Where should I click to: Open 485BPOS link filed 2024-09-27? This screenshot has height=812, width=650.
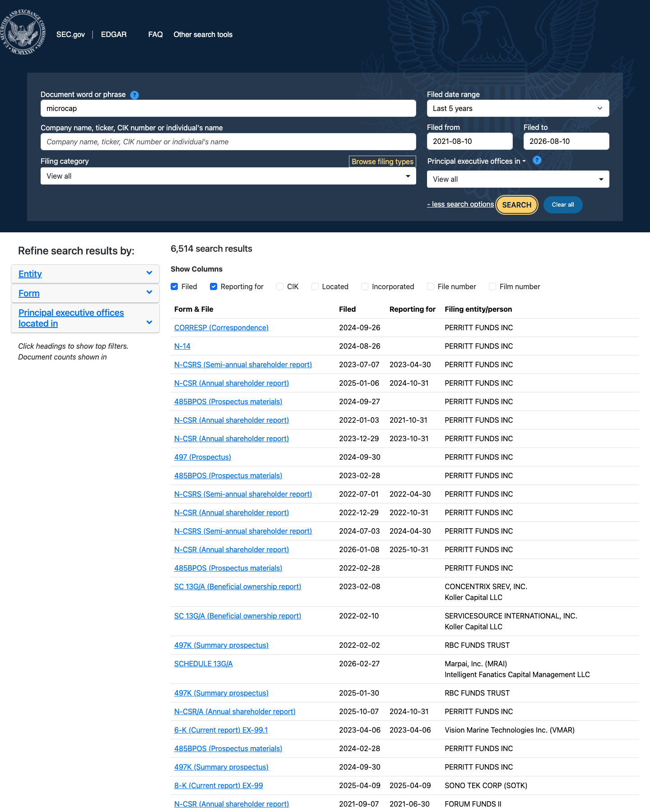click(228, 401)
